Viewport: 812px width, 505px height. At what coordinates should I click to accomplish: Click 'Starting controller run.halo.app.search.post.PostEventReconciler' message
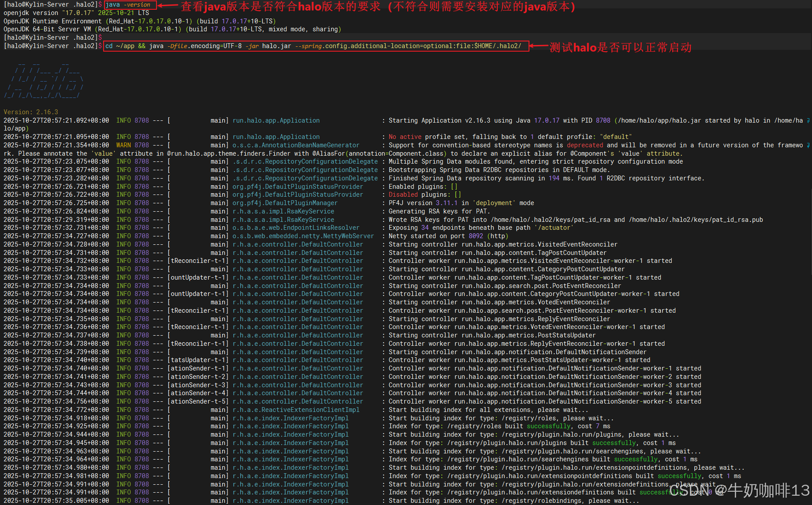pyautogui.click(x=505, y=286)
